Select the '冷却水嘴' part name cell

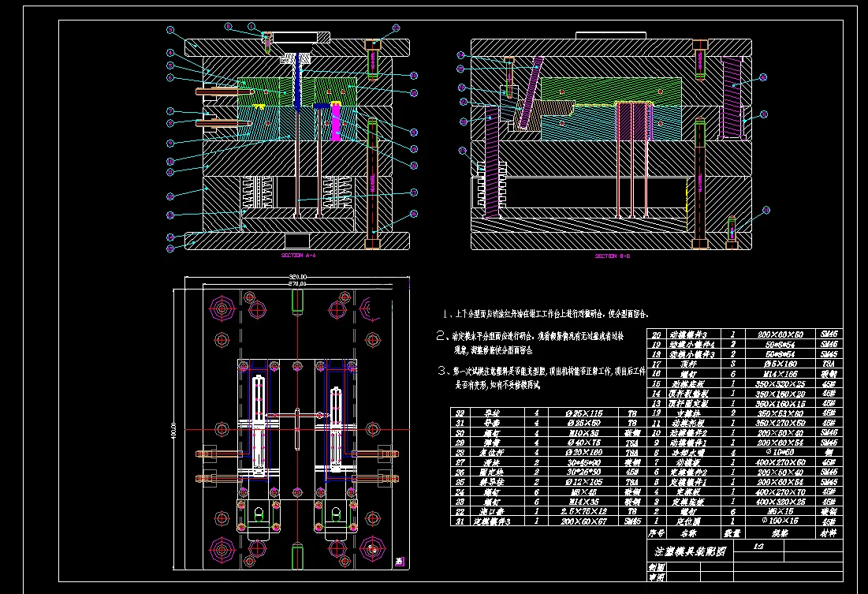click(x=688, y=453)
